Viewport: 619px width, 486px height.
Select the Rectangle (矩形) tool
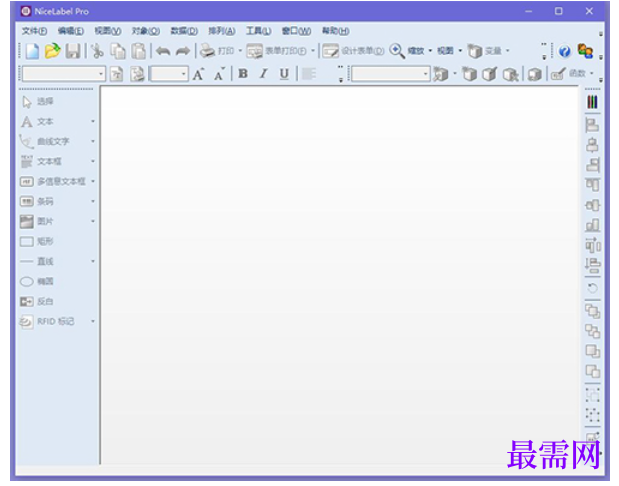tap(37, 241)
